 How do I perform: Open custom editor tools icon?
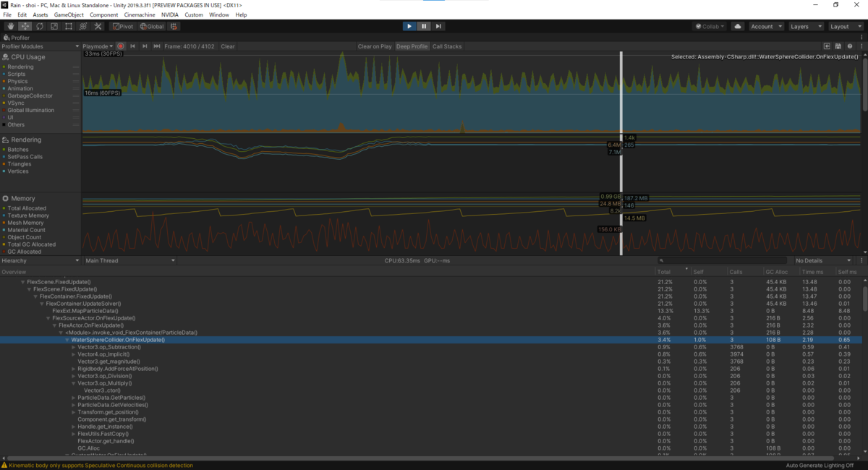(98, 26)
